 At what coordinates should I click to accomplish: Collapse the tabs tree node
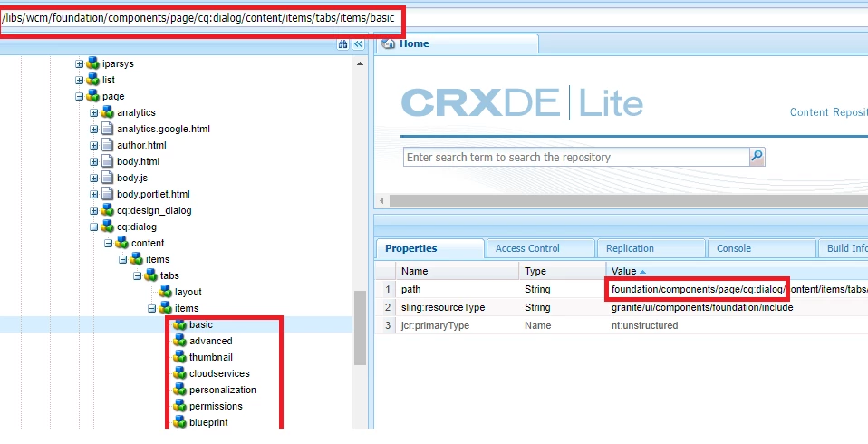pos(137,276)
